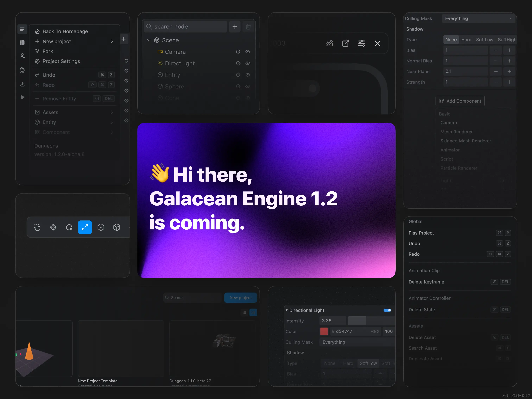Locate Camera with its target icon
This screenshot has width=532, height=399.
click(238, 52)
